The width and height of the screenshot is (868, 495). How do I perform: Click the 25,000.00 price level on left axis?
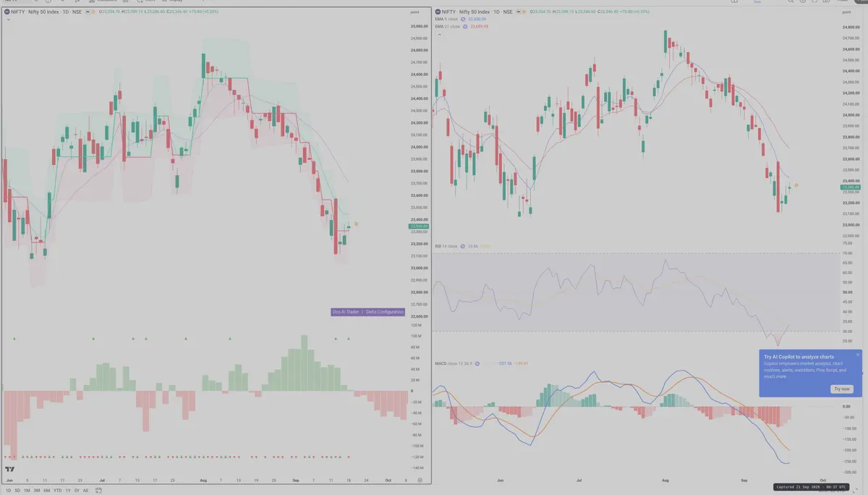420,26
